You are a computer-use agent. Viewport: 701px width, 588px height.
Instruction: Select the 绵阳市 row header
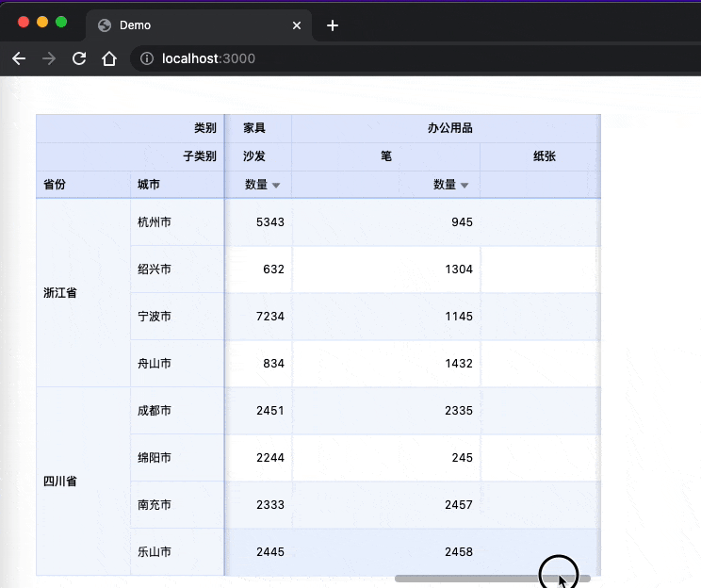(177, 457)
